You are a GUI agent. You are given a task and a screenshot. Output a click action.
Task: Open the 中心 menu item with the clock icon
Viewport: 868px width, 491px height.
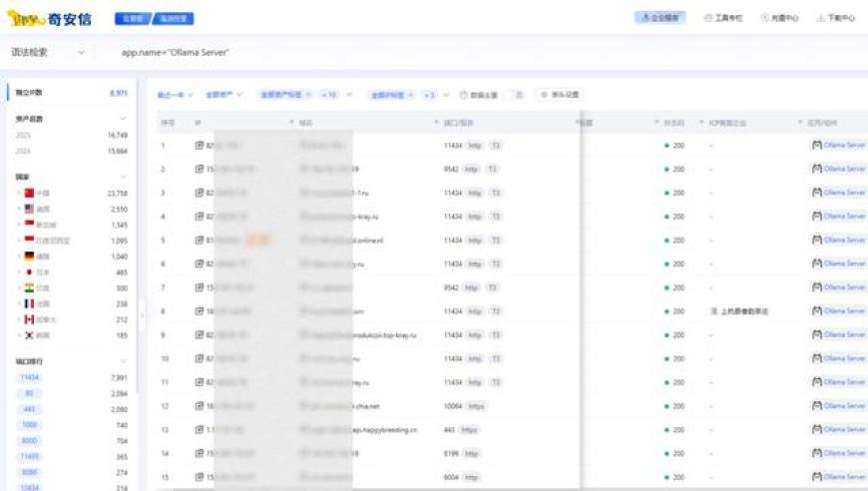(x=779, y=18)
